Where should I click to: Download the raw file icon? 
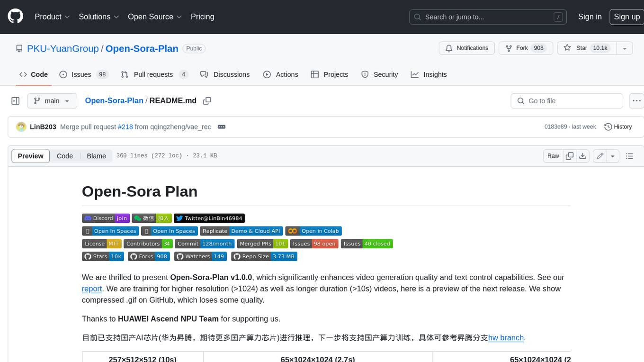[583, 156]
